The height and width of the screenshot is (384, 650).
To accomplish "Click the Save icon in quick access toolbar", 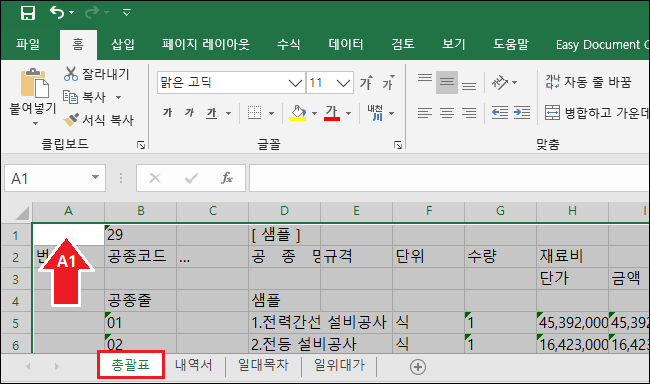I will (28, 12).
